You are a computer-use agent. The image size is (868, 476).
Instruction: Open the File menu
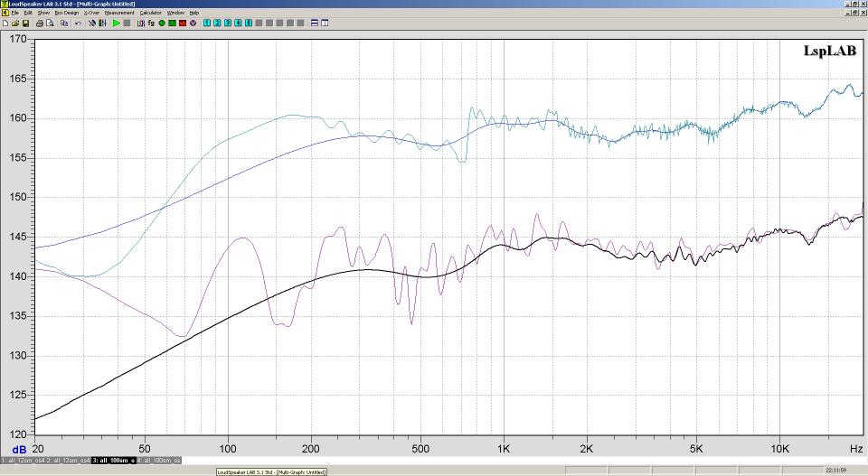15,13
